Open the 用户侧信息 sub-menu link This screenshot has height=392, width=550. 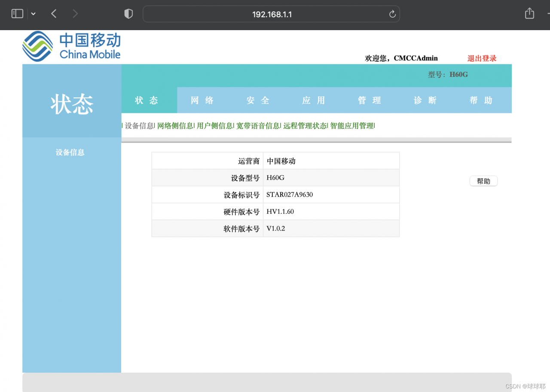tap(215, 126)
